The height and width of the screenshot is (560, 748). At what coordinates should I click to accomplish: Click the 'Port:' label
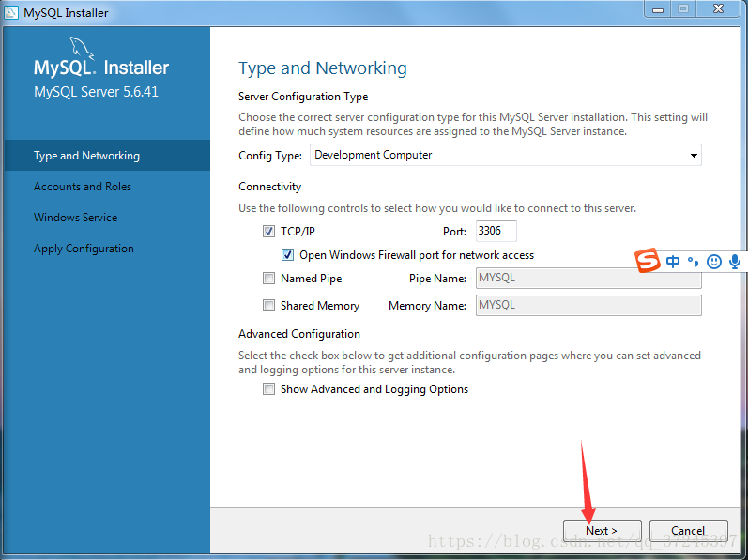[x=454, y=232]
